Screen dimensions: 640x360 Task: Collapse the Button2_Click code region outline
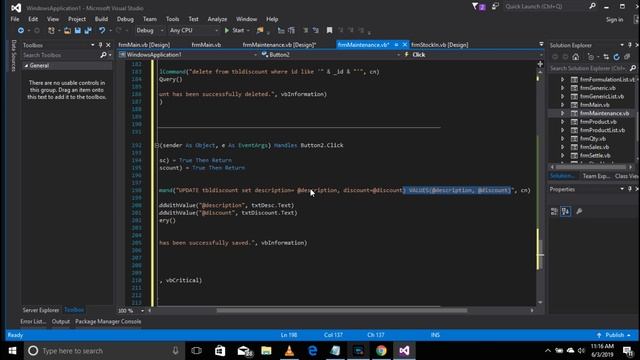click(x=157, y=145)
